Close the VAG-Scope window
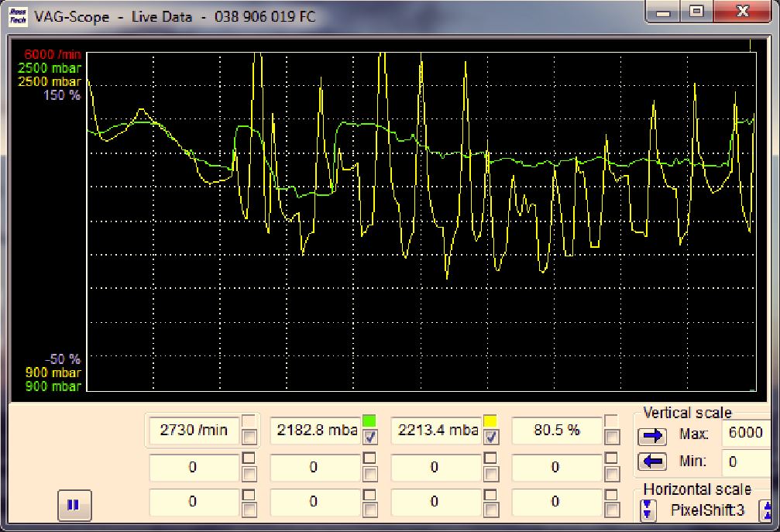780x532 pixels. (742, 12)
